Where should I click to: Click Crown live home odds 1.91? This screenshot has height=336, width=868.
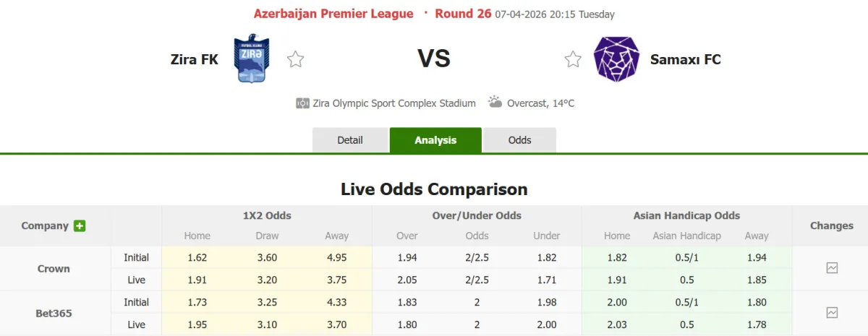197,280
